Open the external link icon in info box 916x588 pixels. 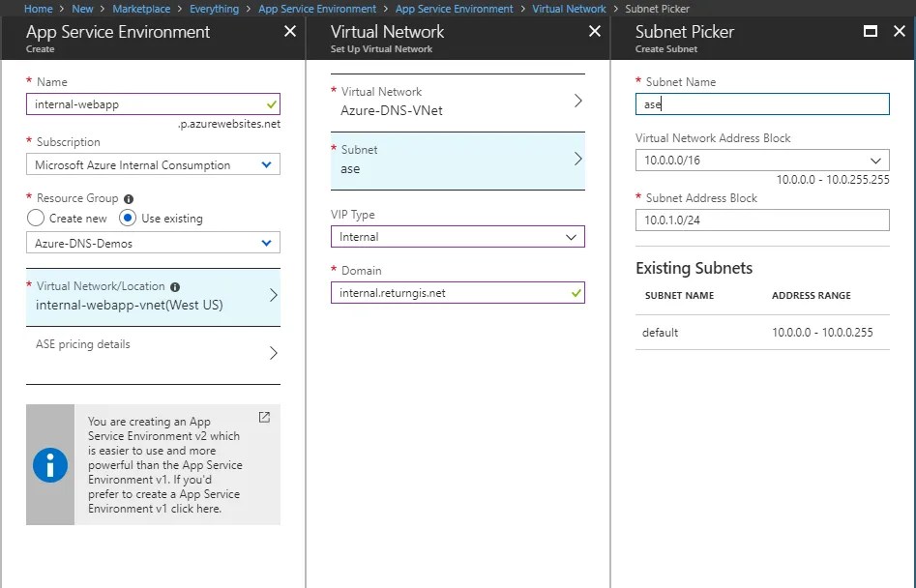tap(264, 417)
